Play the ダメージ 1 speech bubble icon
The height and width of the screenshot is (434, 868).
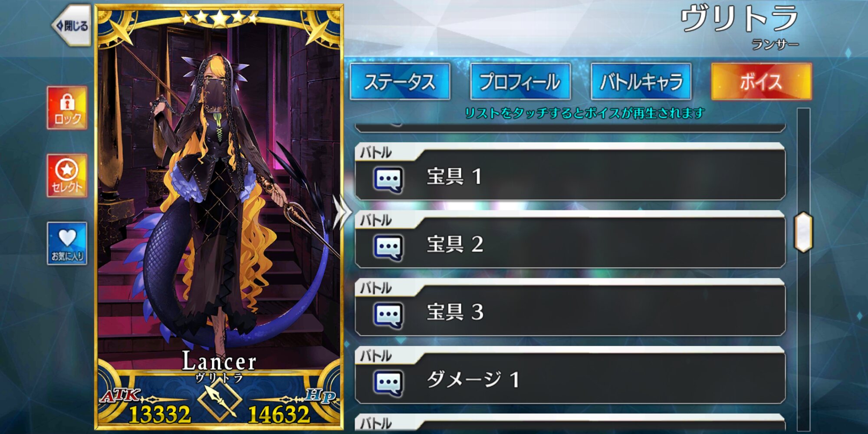coord(388,382)
